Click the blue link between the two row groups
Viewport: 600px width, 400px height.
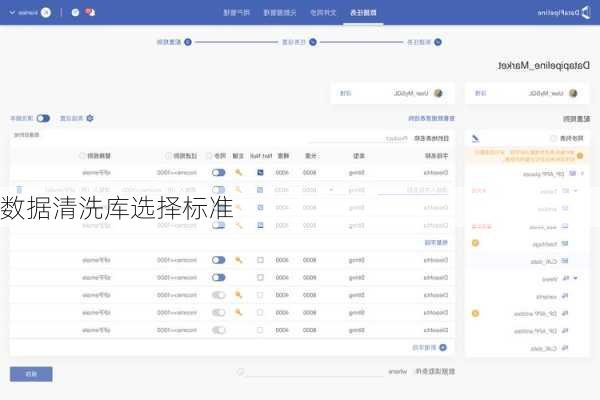[436, 243]
